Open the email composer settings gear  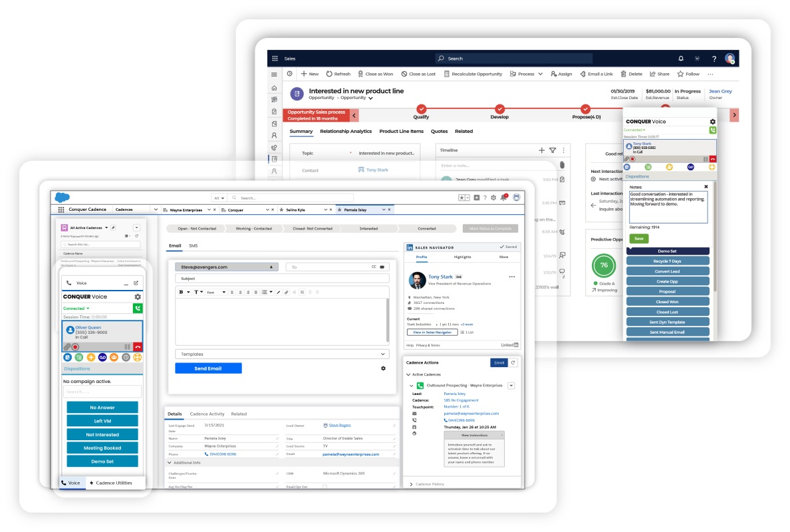(x=384, y=368)
